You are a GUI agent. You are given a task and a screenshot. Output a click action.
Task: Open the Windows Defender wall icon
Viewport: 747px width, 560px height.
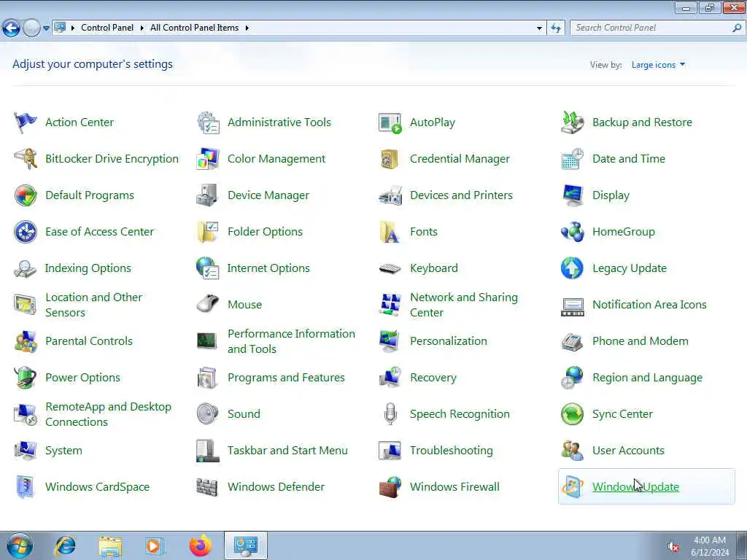(207, 486)
